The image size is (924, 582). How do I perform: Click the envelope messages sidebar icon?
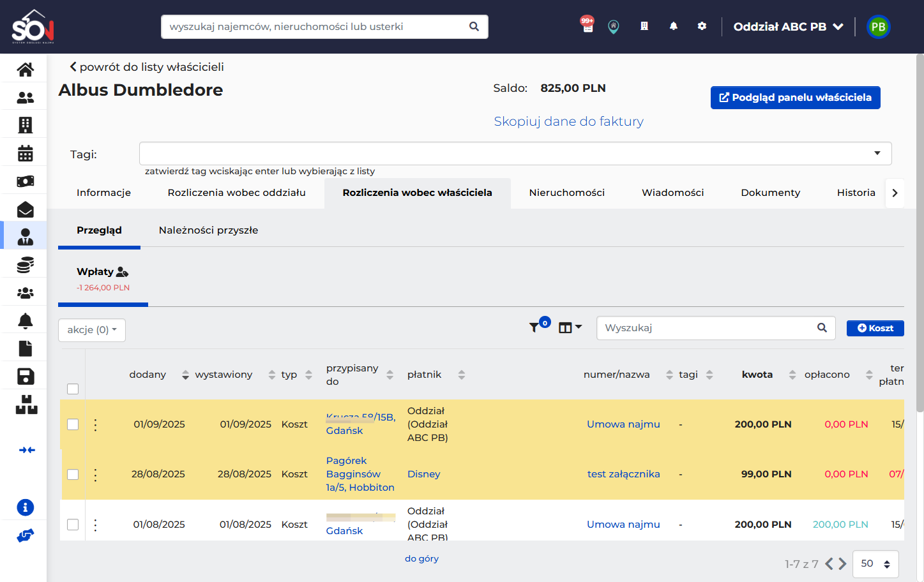25,209
